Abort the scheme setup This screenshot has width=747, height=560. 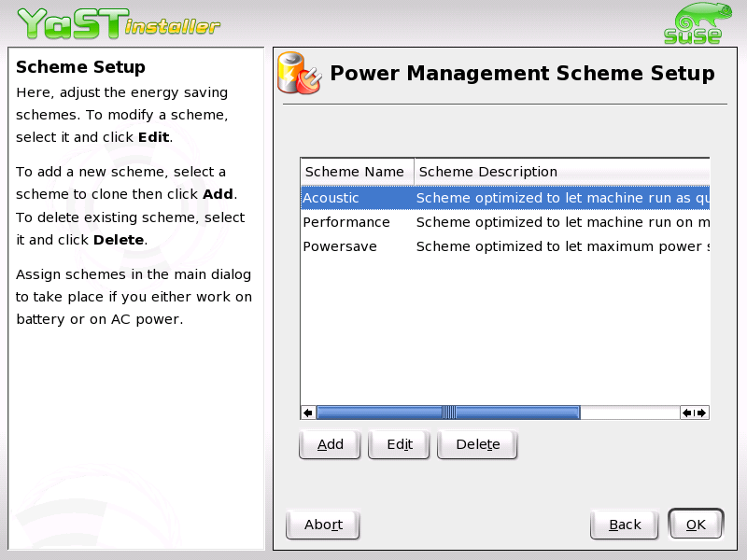(322, 525)
